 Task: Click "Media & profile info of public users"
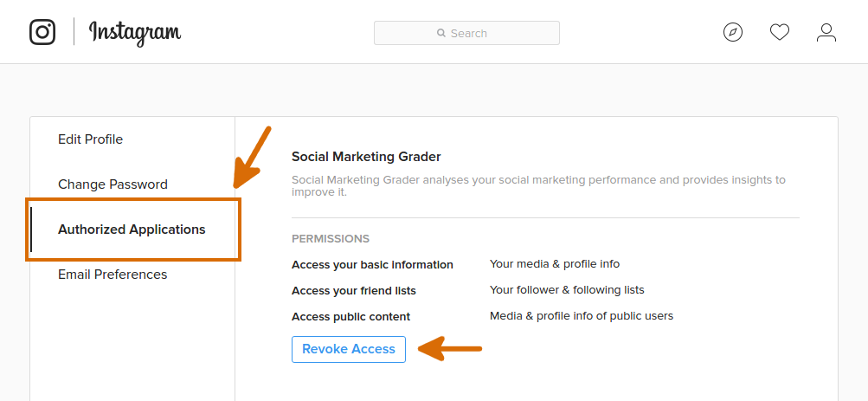click(x=582, y=316)
